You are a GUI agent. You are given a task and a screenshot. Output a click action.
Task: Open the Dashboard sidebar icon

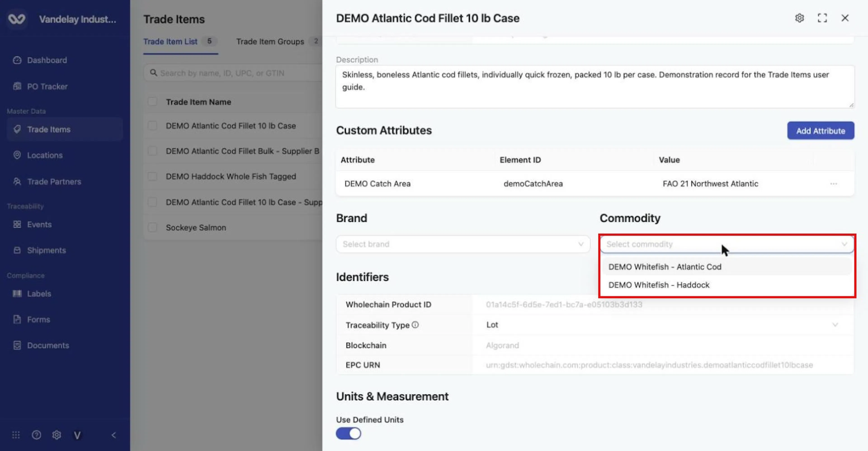(x=17, y=60)
